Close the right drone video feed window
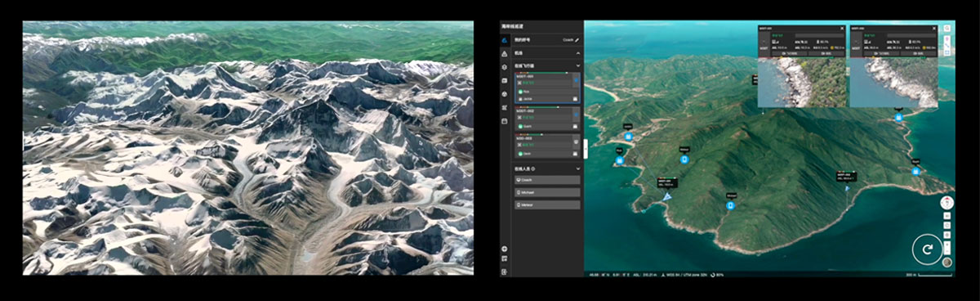This screenshot has width=980, height=301. coord(934,28)
